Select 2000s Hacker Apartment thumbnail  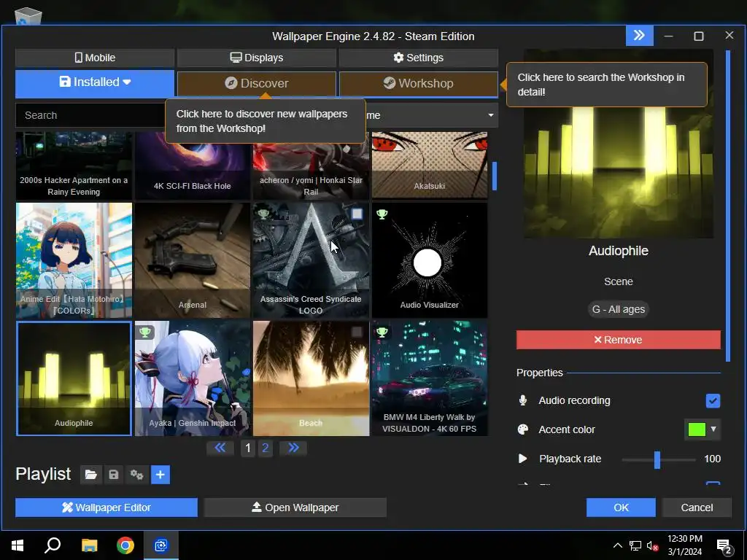74,165
